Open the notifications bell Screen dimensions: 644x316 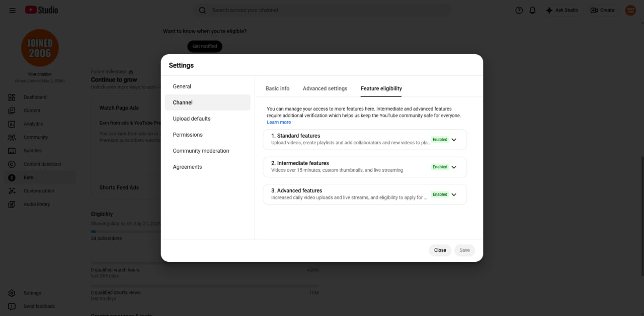(532, 10)
